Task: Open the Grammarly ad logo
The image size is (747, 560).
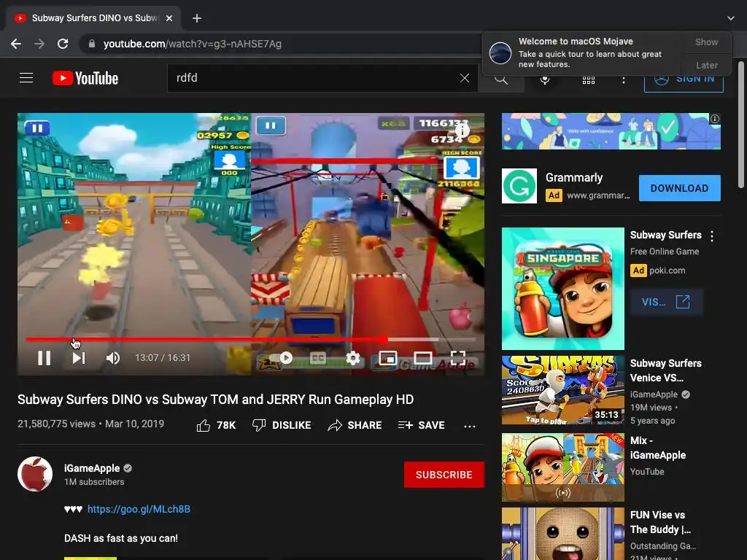Action: (519, 186)
